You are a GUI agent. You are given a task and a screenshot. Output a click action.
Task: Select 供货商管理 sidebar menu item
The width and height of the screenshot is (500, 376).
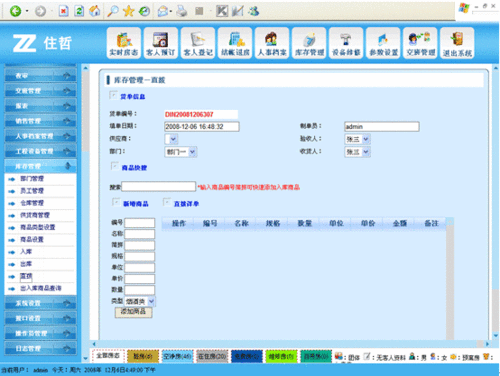35,215
